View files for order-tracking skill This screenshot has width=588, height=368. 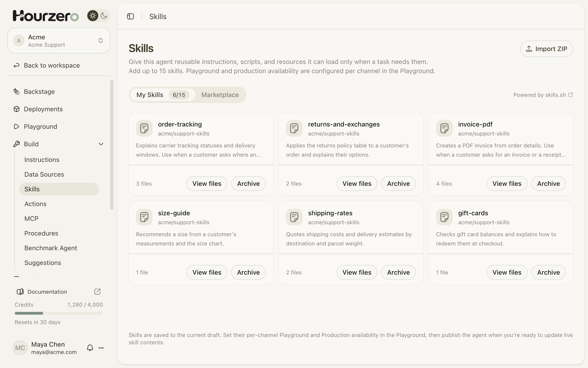pos(207,184)
